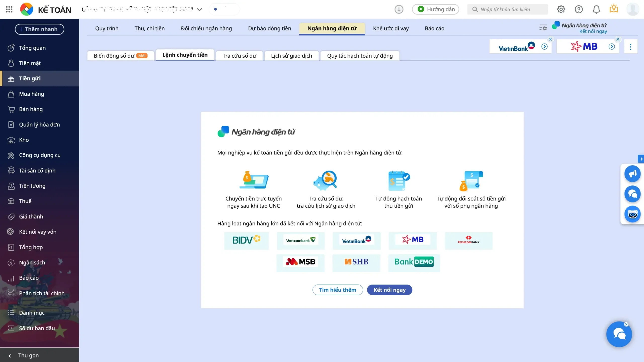Click the Kết nối ngay header link
This screenshot has height=362, width=644.
coord(593,31)
